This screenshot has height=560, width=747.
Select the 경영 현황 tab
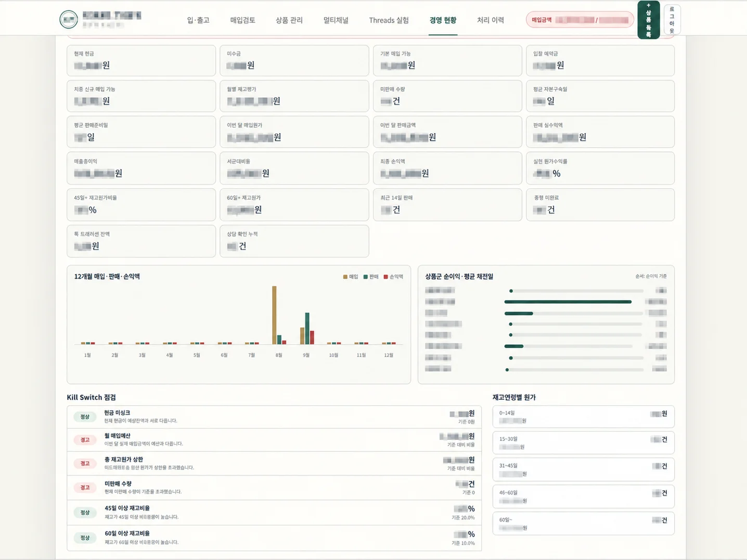443,20
